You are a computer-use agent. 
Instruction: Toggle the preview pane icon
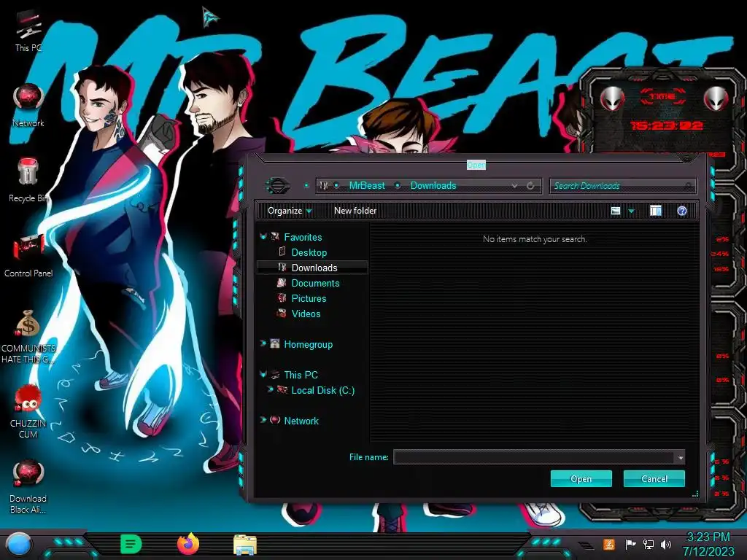(656, 211)
